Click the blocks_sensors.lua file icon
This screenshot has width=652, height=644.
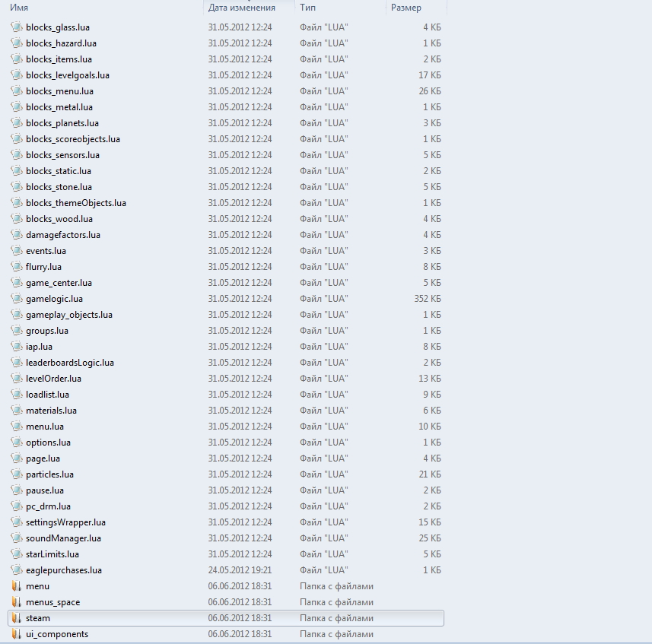point(16,154)
